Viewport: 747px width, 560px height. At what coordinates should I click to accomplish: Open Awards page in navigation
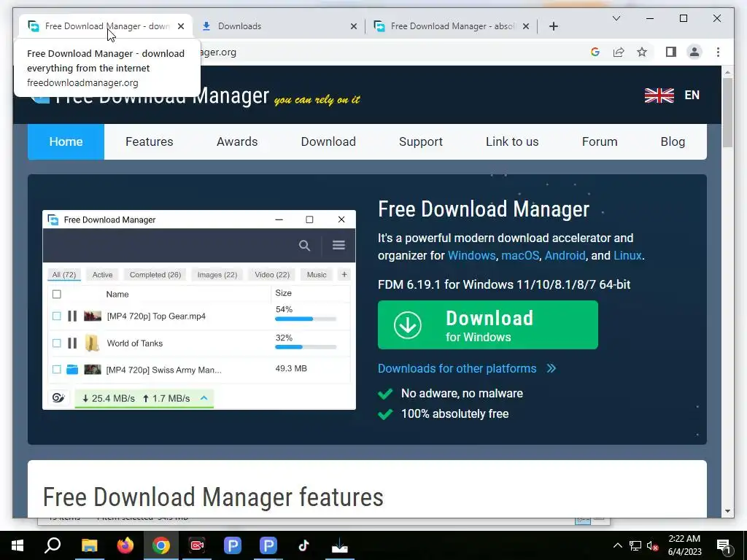coord(237,142)
